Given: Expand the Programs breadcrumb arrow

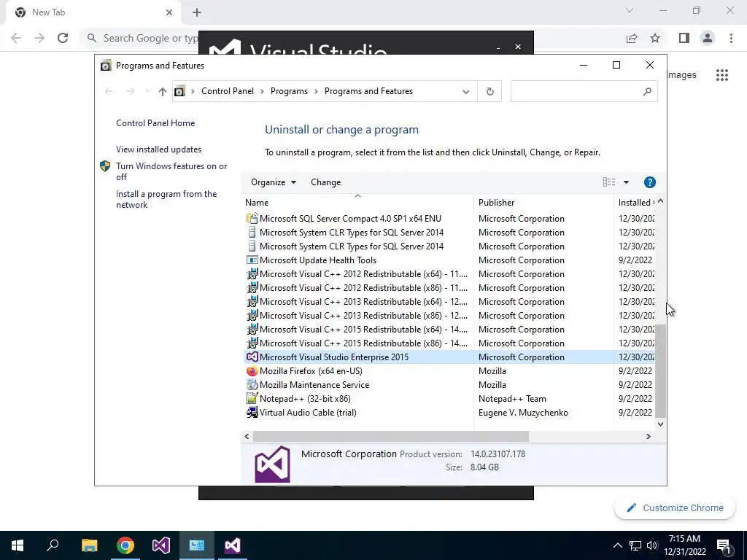Looking at the screenshot, I should pyautogui.click(x=316, y=91).
